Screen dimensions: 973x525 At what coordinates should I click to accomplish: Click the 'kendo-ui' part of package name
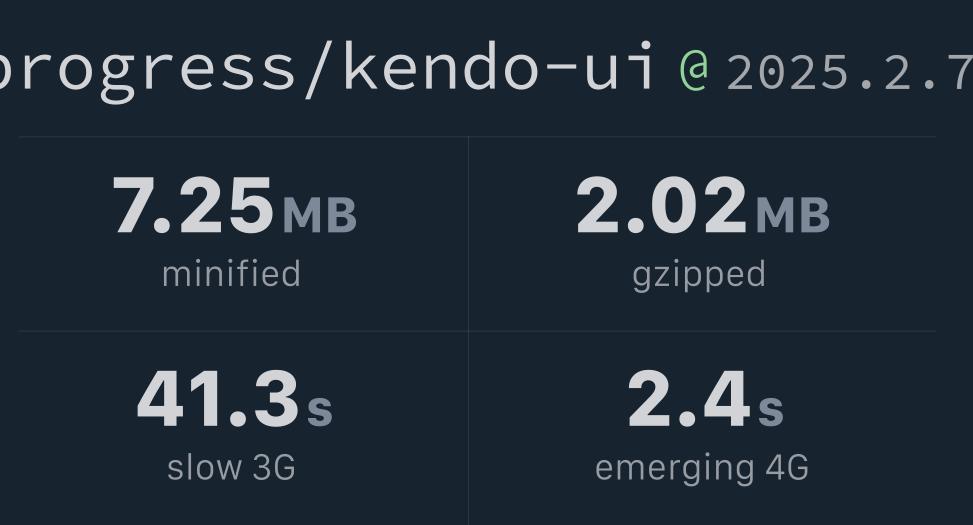(498, 65)
